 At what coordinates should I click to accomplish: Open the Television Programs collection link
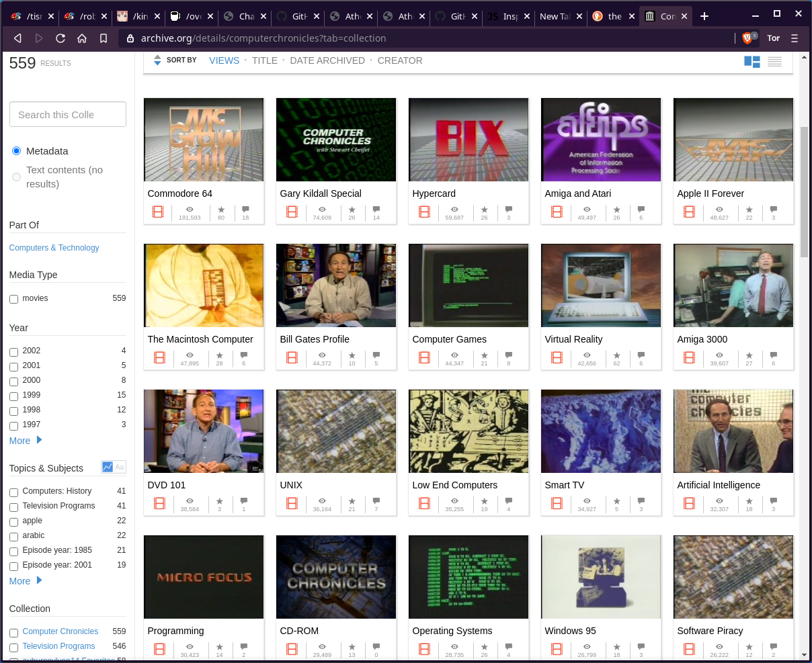[x=58, y=646]
